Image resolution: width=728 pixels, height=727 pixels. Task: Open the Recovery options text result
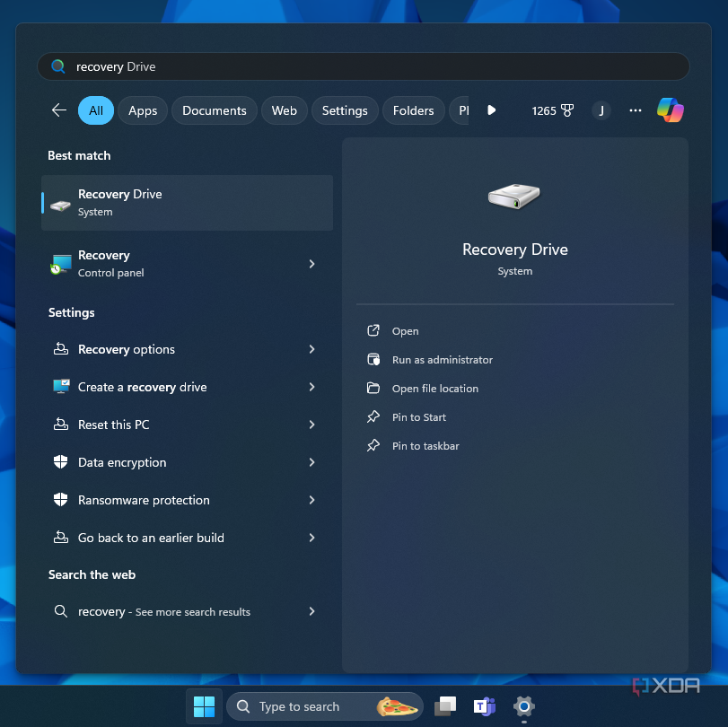tap(127, 349)
